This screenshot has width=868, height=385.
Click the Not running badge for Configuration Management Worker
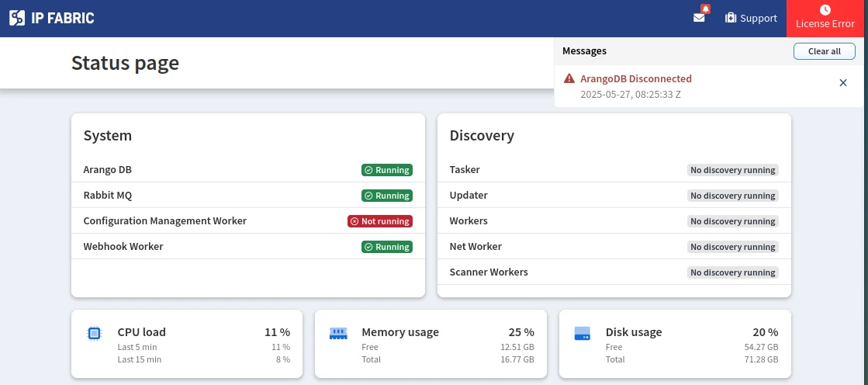click(x=379, y=221)
